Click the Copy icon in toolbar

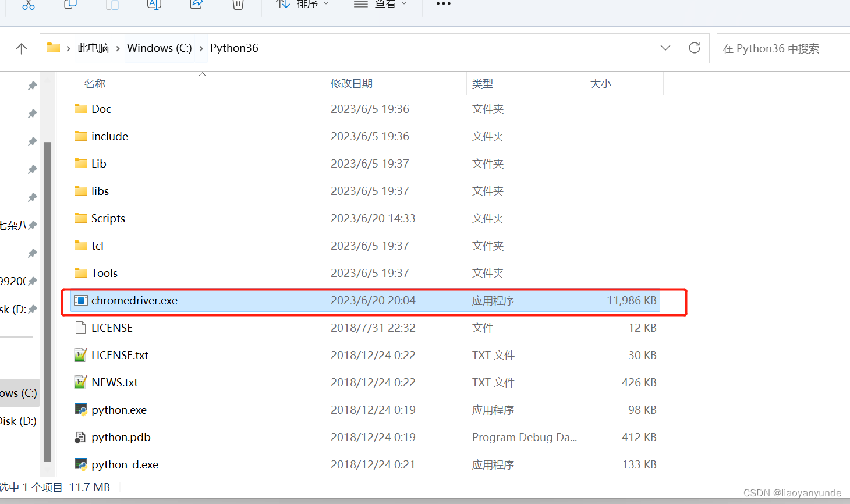tap(70, 5)
